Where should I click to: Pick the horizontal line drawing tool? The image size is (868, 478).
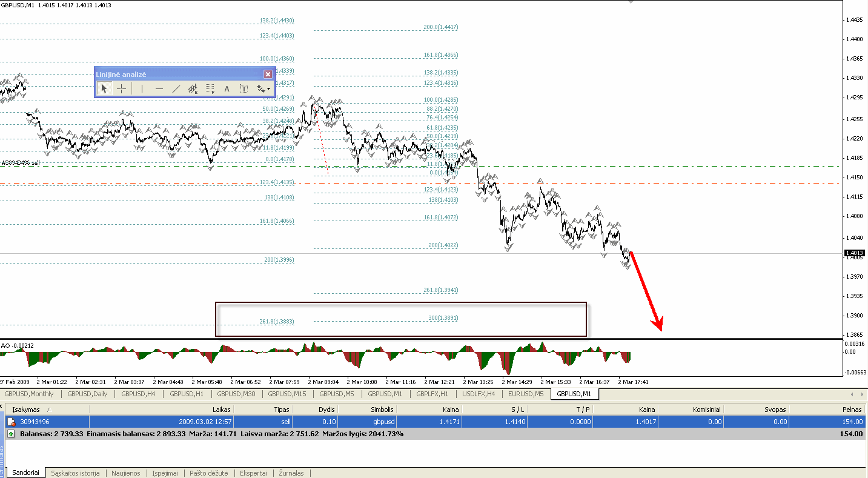point(159,88)
